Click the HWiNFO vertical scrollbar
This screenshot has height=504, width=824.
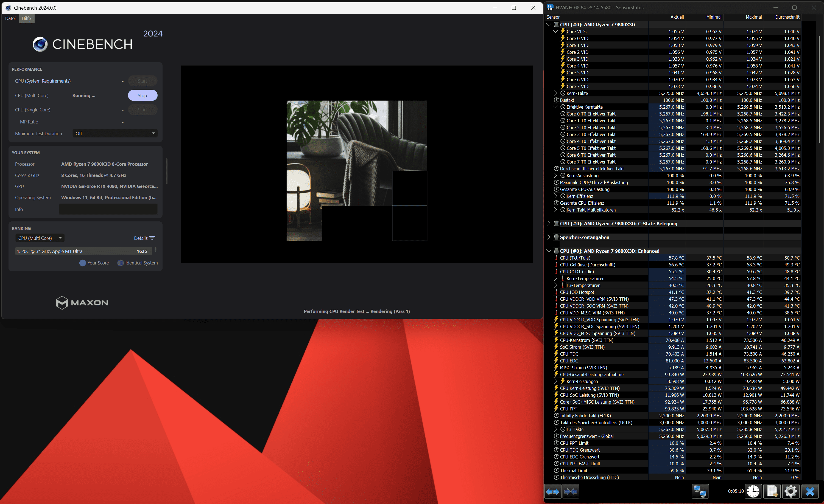click(x=819, y=89)
